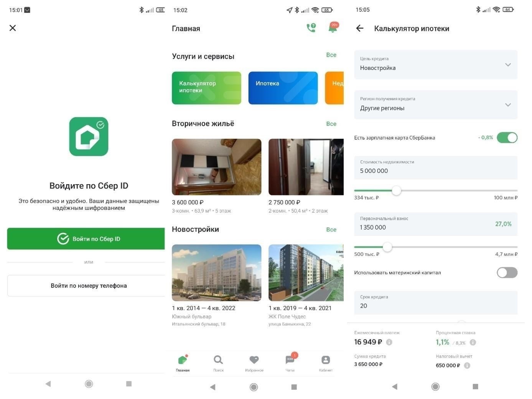Disable the Sberbank salary card toggle
The height and width of the screenshot is (399, 532).
pos(507,138)
